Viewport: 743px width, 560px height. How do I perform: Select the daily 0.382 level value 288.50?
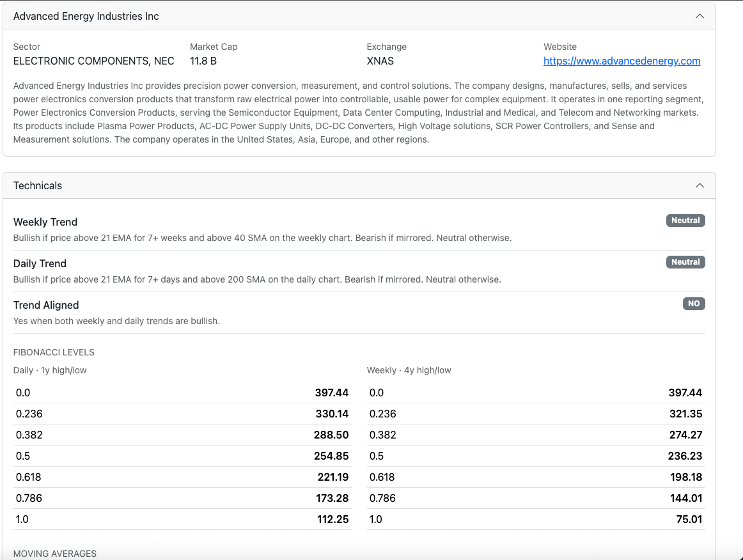pyautogui.click(x=331, y=435)
